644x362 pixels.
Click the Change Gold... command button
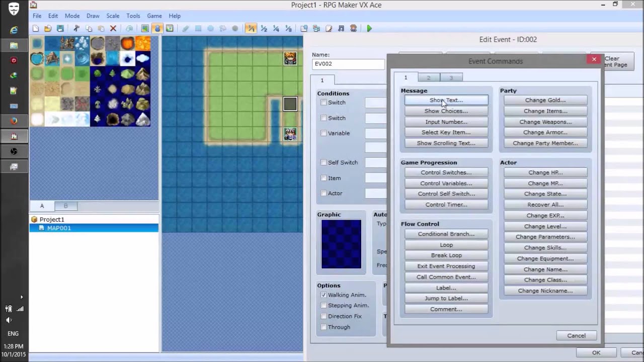[545, 101]
